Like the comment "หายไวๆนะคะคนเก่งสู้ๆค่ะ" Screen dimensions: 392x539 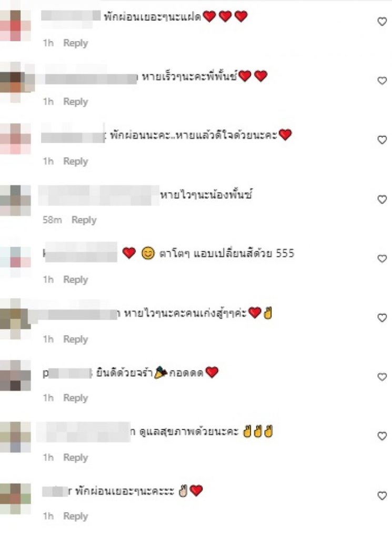(x=382, y=317)
